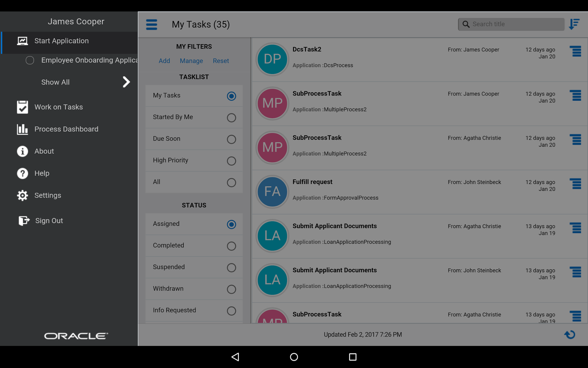588x368 pixels.
Task: Click the James Cooper user name
Action: [x=76, y=21]
